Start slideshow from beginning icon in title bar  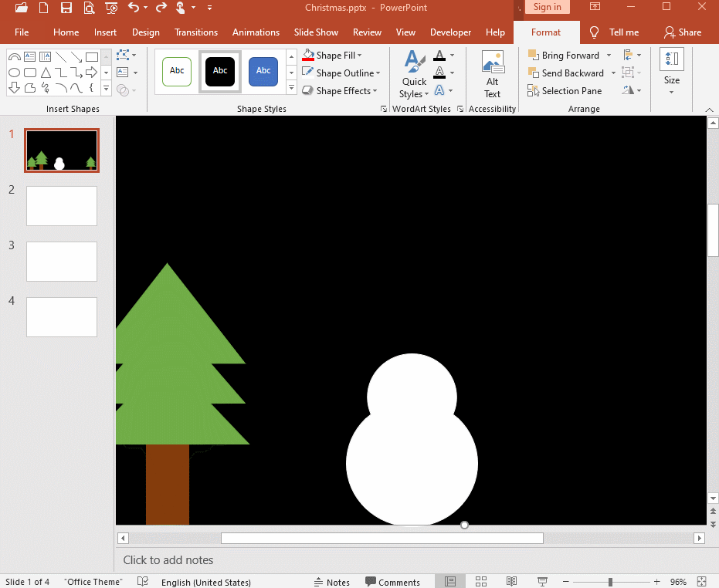tap(111, 8)
